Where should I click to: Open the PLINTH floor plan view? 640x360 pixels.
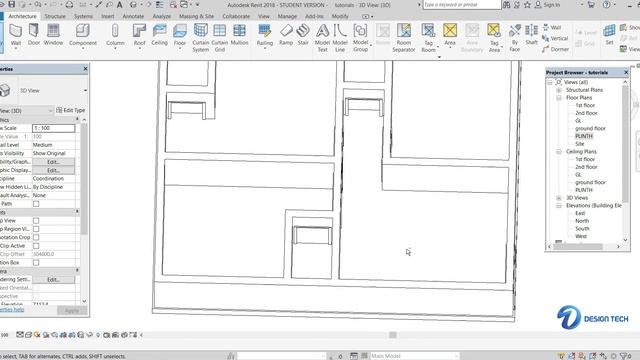(584, 136)
